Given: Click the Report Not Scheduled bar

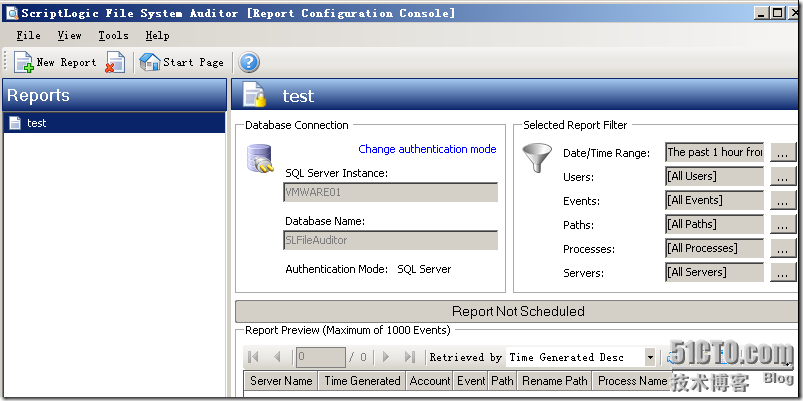Looking at the screenshot, I should [x=518, y=311].
